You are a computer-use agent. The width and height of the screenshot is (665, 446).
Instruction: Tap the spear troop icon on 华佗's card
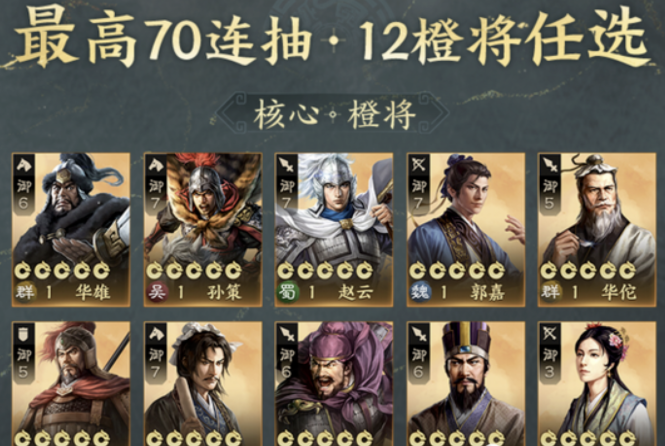[x=550, y=164]
